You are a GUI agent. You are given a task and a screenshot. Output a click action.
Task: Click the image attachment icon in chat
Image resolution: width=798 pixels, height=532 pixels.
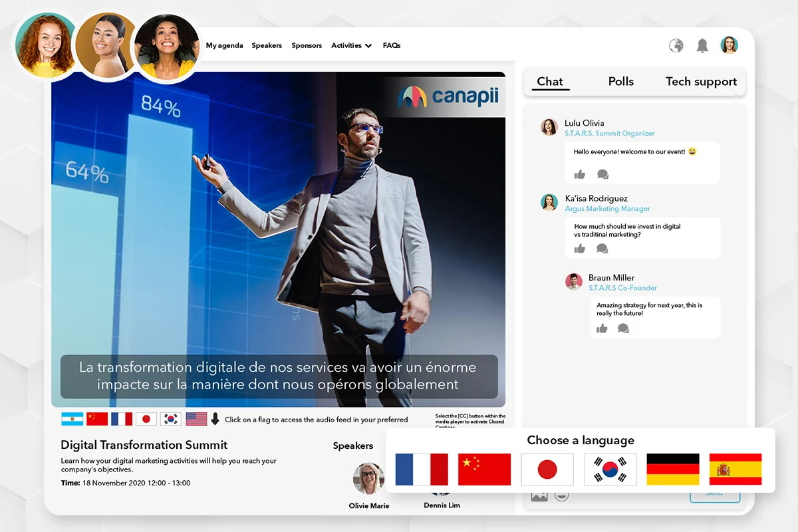(x=539, y=496)
